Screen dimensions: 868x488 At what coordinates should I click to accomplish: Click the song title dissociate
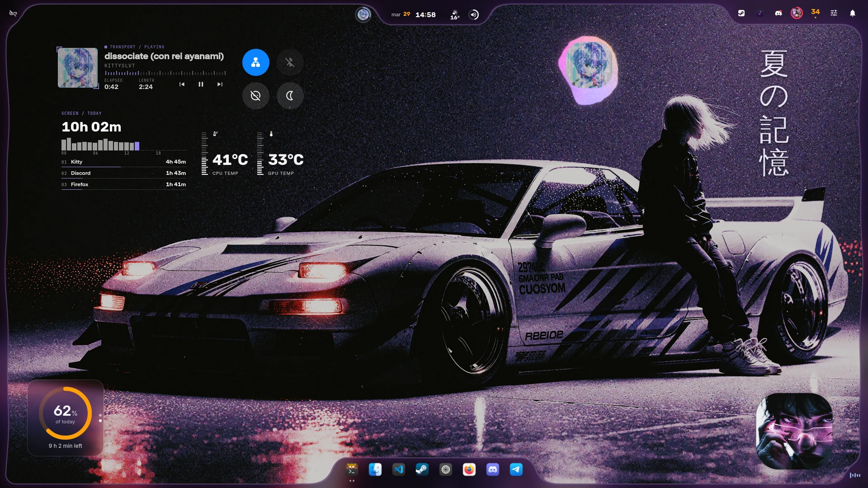click(x=164, y=56)
